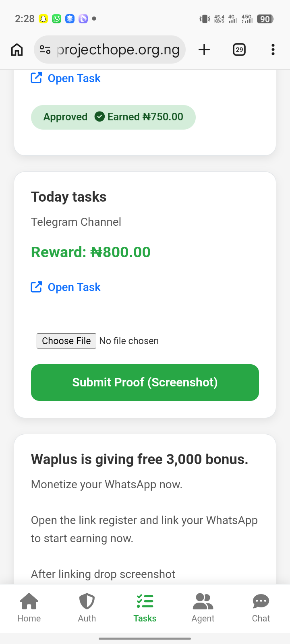The height and width of the screenshot is (644, 290).
Task: Go to the Home tab
Action: [29, 608]
